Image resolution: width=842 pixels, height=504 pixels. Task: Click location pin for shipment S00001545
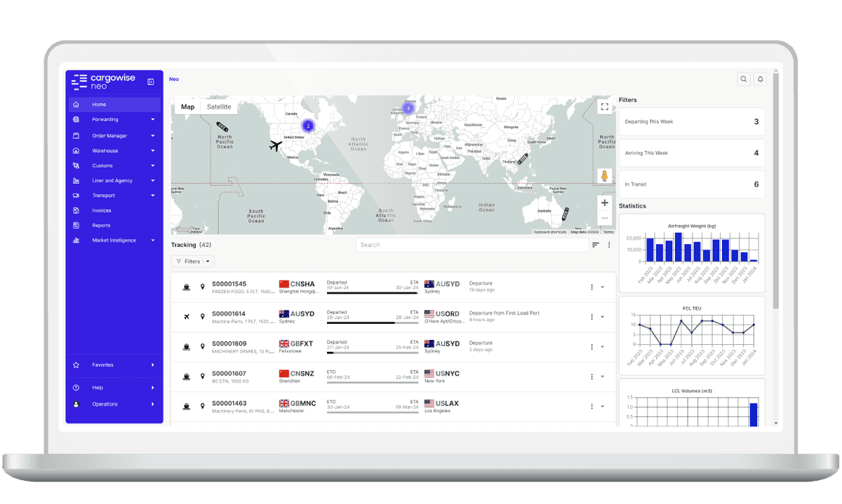click(203, 287)
